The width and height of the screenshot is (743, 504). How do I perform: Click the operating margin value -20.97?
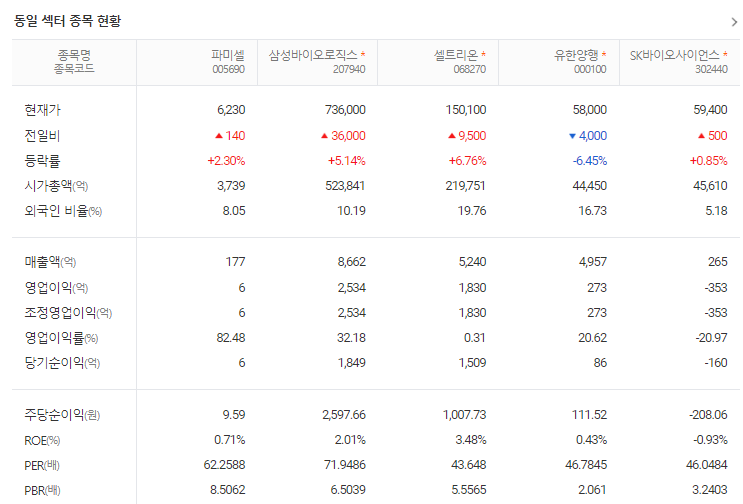(711, 338)
